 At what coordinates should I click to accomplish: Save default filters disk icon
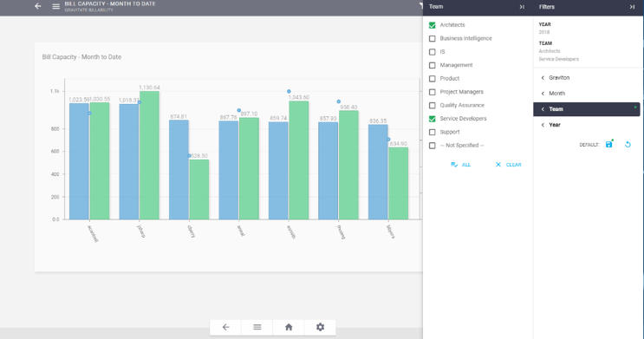click(x=609, y=144)
